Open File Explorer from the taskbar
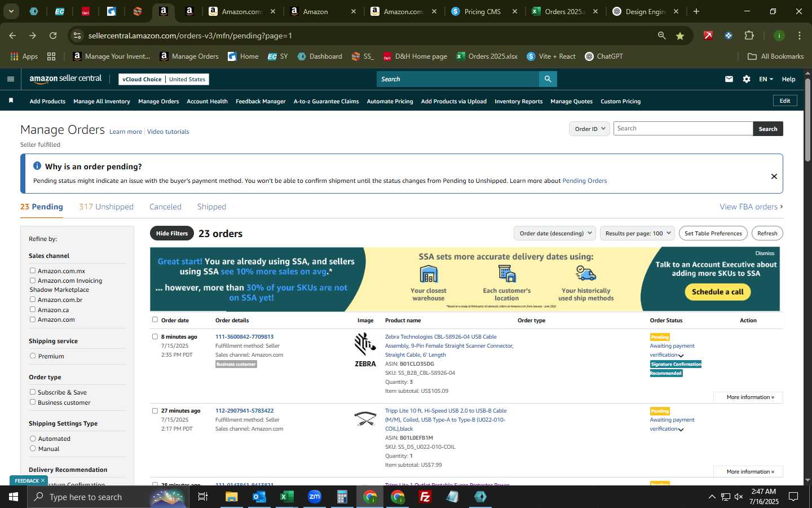The height and width of the screenshot is (508, 812). coord(231,497)
